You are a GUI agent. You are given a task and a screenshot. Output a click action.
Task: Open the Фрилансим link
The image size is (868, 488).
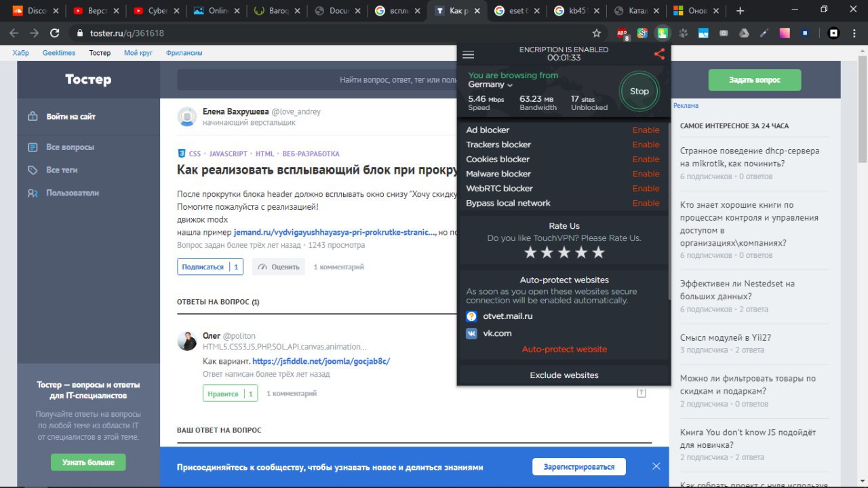point(184,52)
